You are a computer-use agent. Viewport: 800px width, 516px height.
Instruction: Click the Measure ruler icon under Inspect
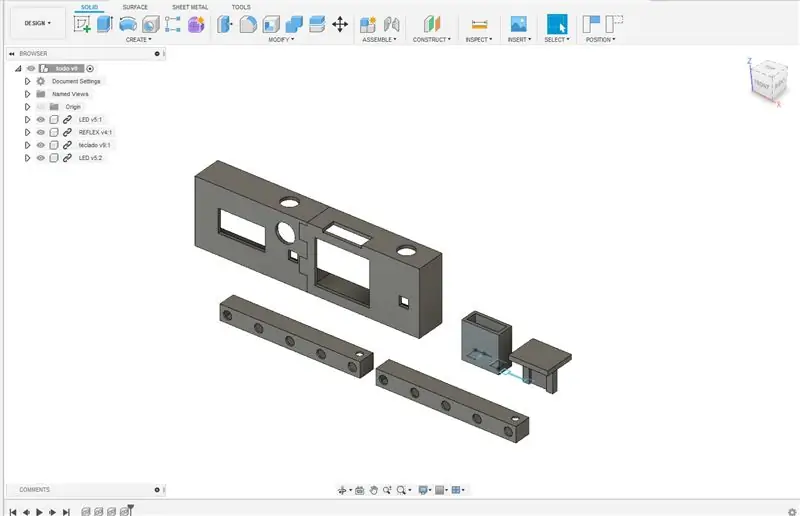point(479,24)
